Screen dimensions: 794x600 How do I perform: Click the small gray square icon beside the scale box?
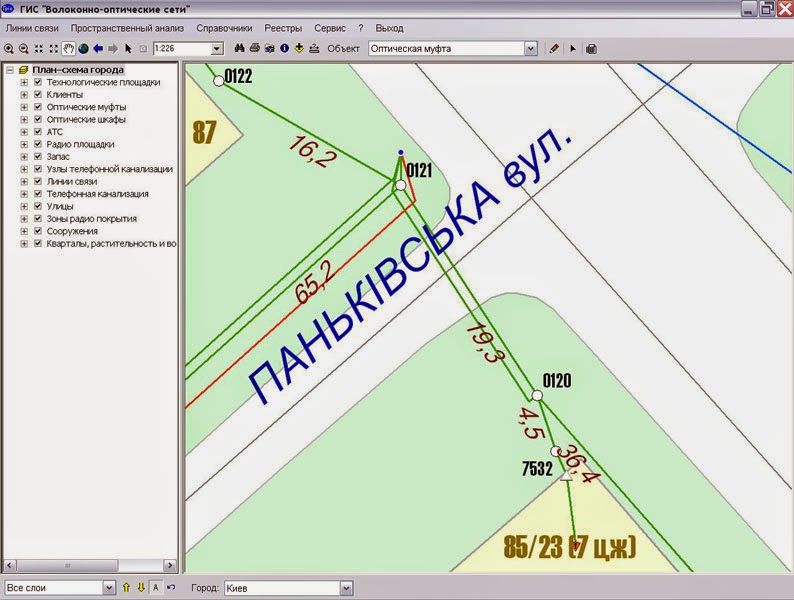(x=143, y=49)
